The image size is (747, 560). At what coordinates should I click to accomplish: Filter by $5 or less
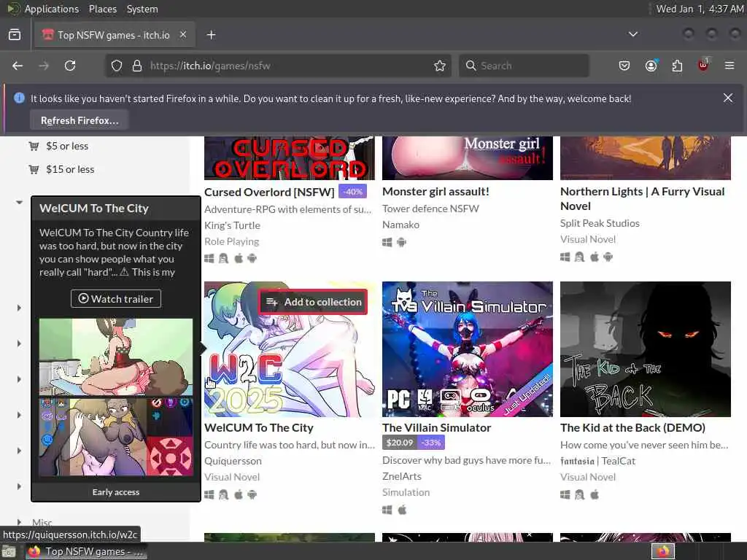pyautogui.click(x=67, y=146)
